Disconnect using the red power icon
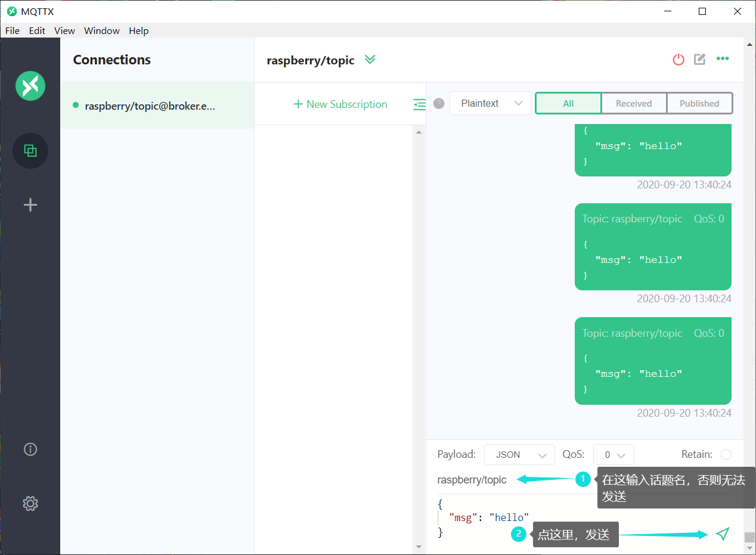This screenshot has height=555, width=756. (x=678, y=59)
